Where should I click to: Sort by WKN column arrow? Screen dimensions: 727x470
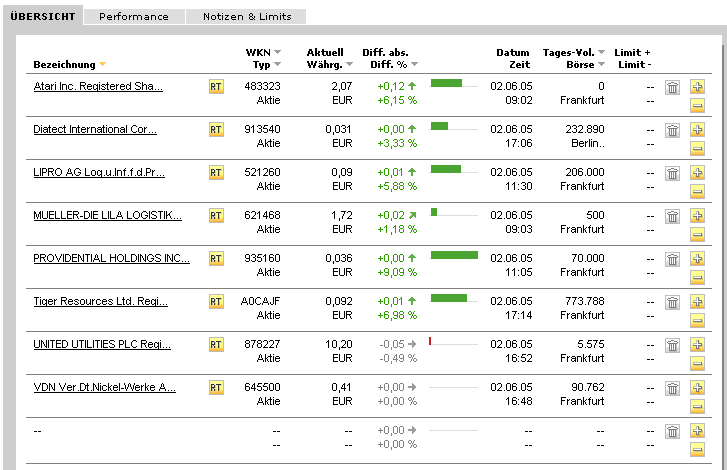point(277,52)
